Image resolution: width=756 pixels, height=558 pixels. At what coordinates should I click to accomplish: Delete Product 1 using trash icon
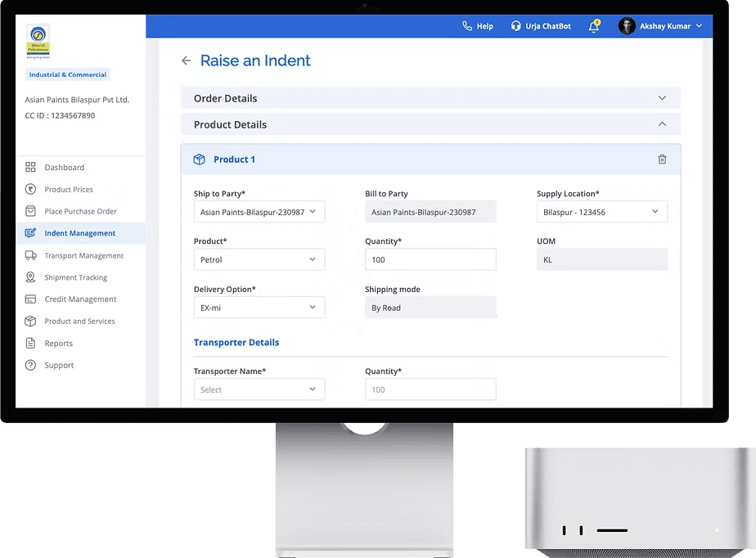pyautogui.click(x=662, y=160)
